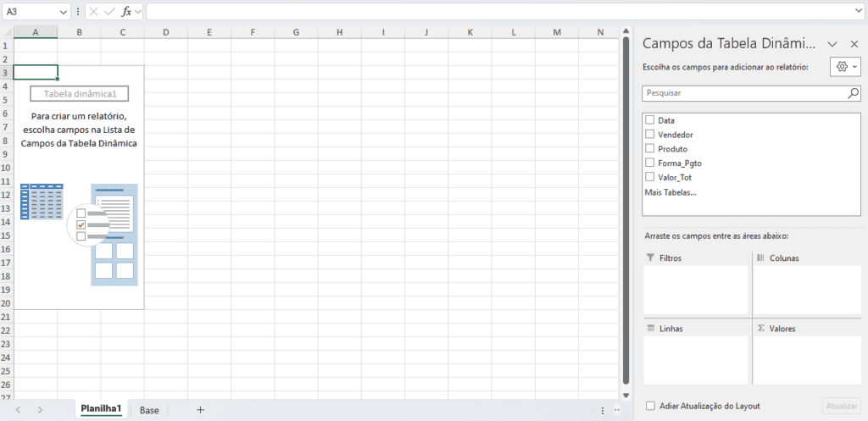
Task: Click the formula bar confirm checkmark icon
Action: pyautogui.click(x=109, y=11)
